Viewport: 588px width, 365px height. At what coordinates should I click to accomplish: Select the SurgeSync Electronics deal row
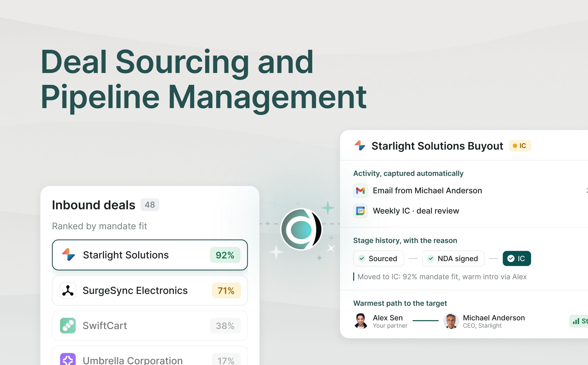[x=150, y=290]
